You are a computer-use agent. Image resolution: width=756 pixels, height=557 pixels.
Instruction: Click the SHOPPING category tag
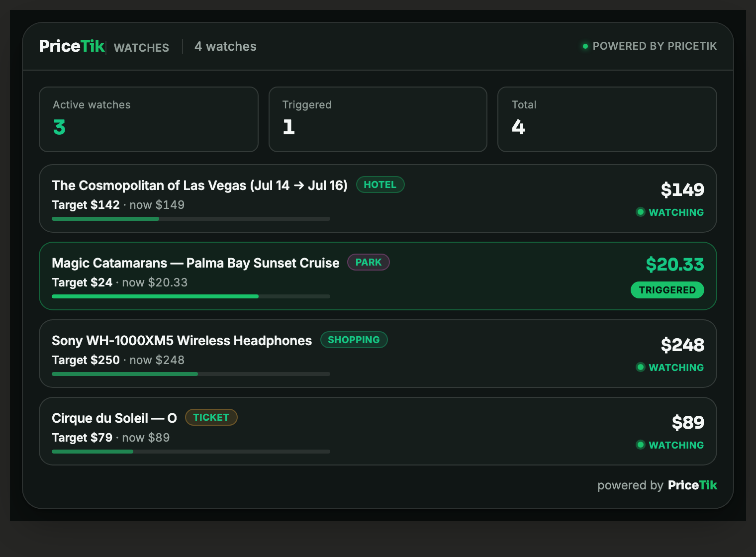click(354, 340)
